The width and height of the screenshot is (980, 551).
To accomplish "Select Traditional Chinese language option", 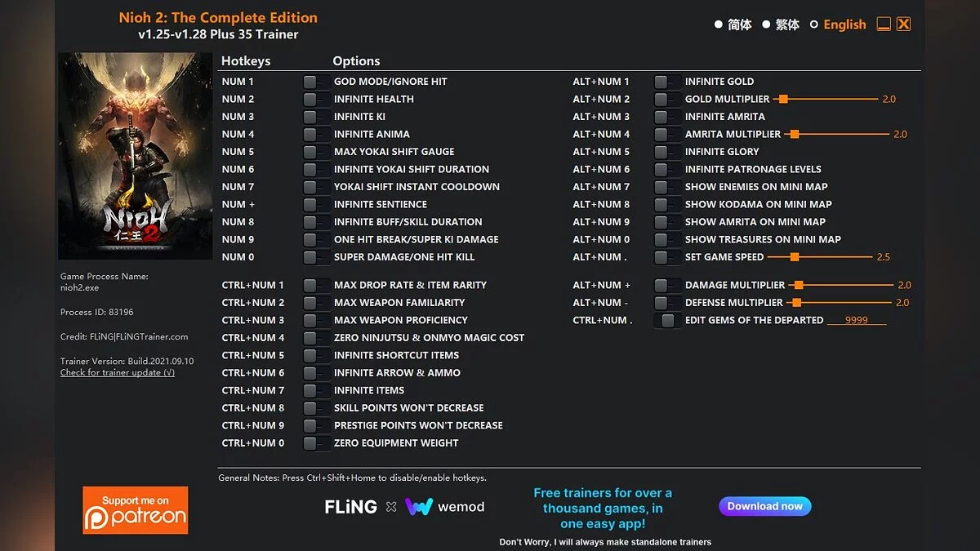I will (766, 24).
